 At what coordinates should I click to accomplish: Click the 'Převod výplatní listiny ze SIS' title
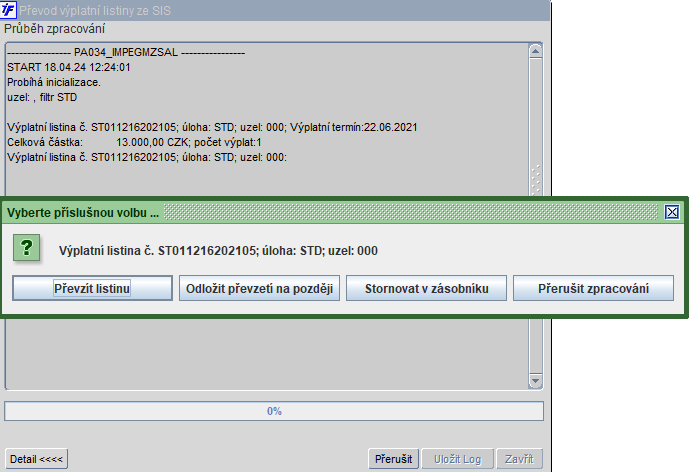95,11
